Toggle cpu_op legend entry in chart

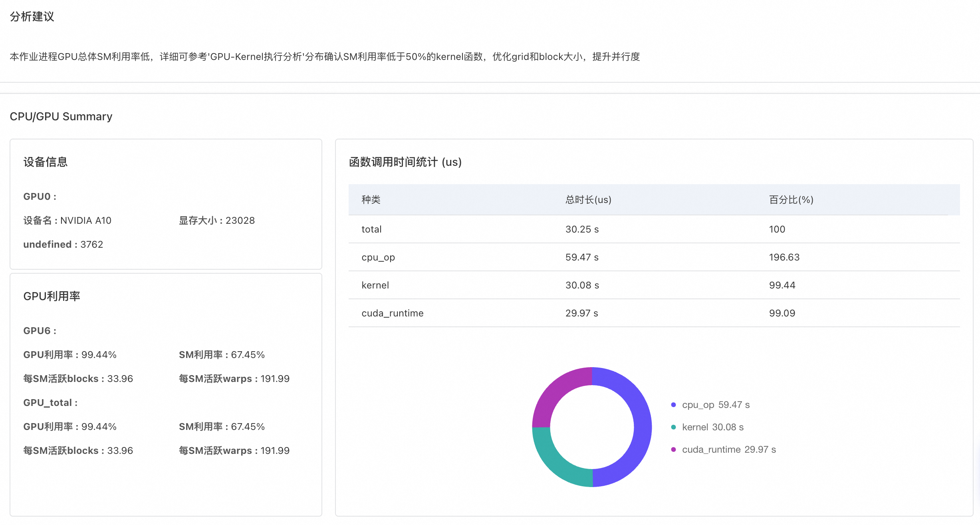tap(716, 405)
